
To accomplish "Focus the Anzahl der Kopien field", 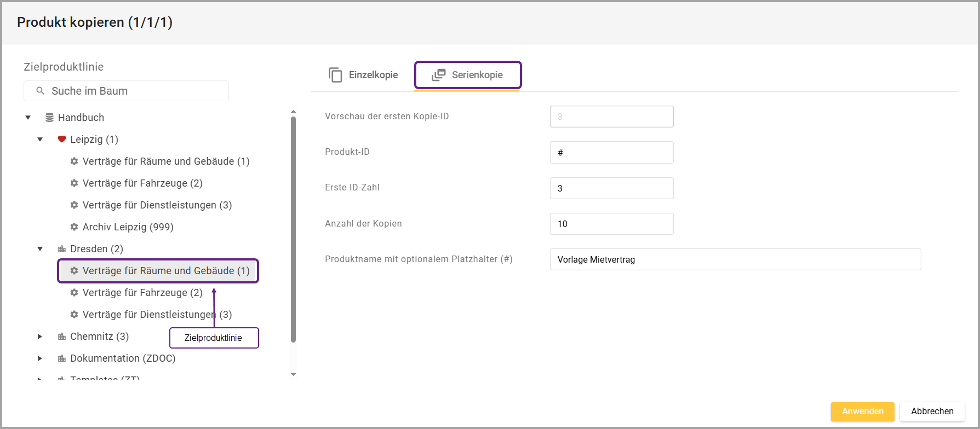I will coord(611,224).
